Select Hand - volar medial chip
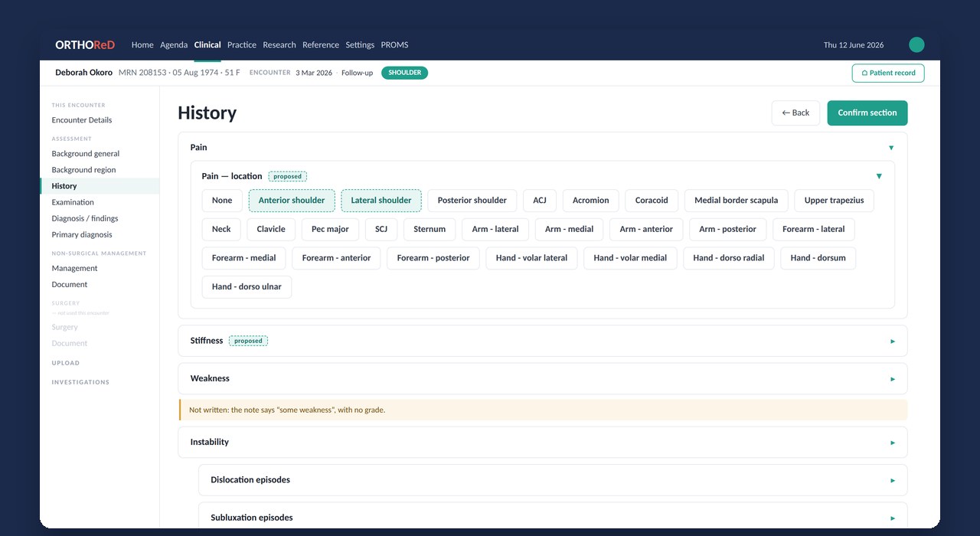The image size is (980, 536). (630, 258)
